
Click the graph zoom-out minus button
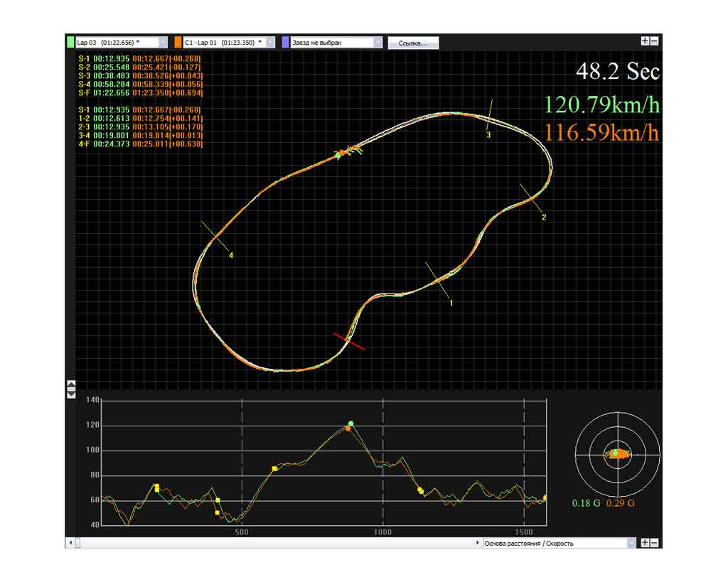tap(654, 543)
